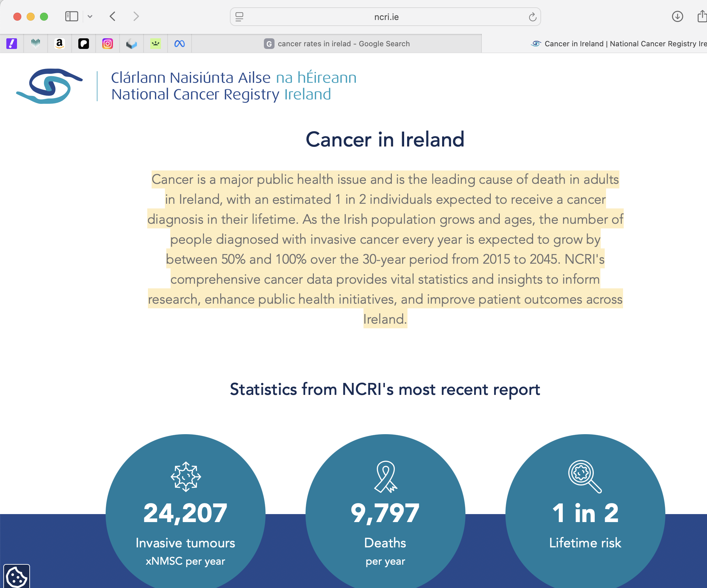Click the 1 in 2 Lifetime risk circle

pyautogui.click(x=585, y=513)
